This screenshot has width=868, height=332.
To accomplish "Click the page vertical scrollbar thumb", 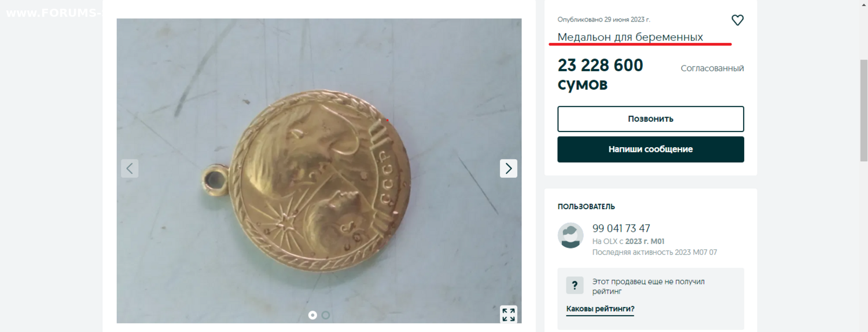I will [864, 110].
